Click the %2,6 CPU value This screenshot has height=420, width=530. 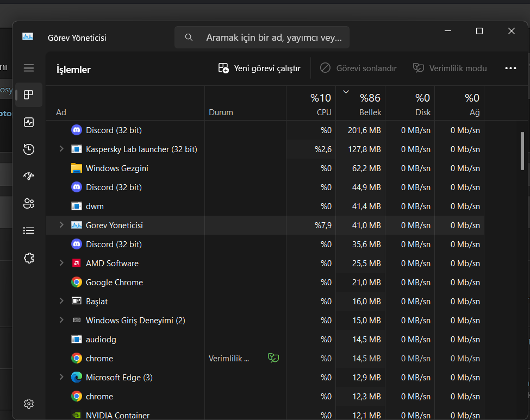coord(323,149)
